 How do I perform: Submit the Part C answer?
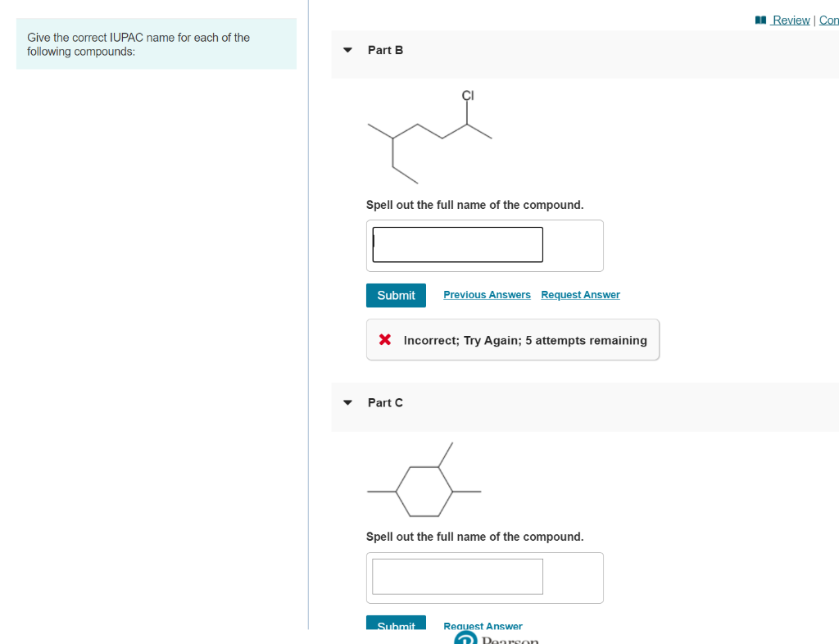(x=396, y=624)
